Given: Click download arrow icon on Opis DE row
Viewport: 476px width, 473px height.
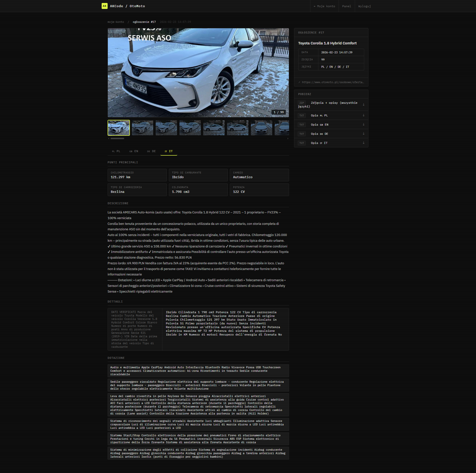Looking at the screenshot, I should click(363, 134).
